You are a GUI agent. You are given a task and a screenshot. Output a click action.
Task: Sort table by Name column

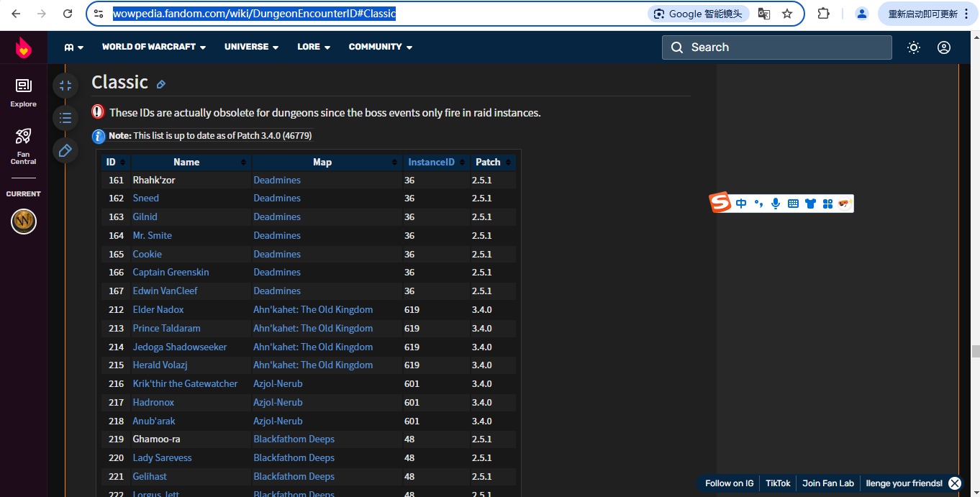coord(191,163)
